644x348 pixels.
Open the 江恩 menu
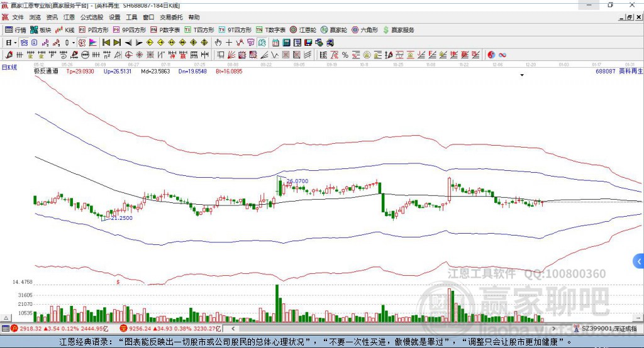pyautogui.click(x=69, y=17)
